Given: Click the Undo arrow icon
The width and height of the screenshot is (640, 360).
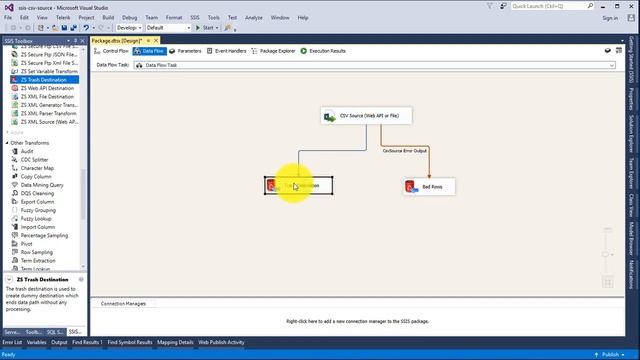Looking at the screenshot, I should tap(86, 28).
